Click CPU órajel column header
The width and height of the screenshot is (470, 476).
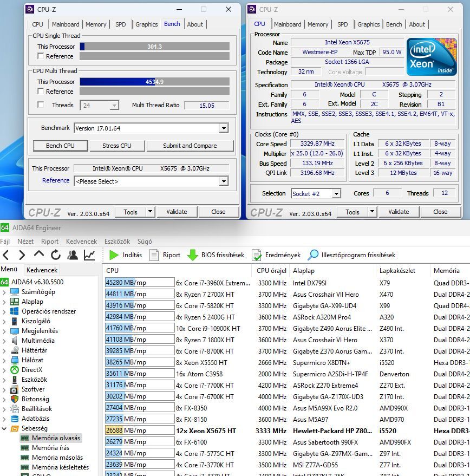[271, 270]
